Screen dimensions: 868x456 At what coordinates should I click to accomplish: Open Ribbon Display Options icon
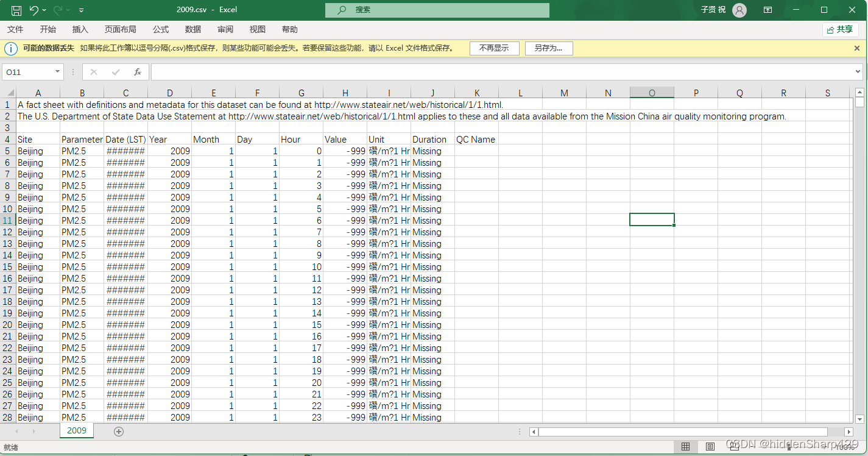767,10
